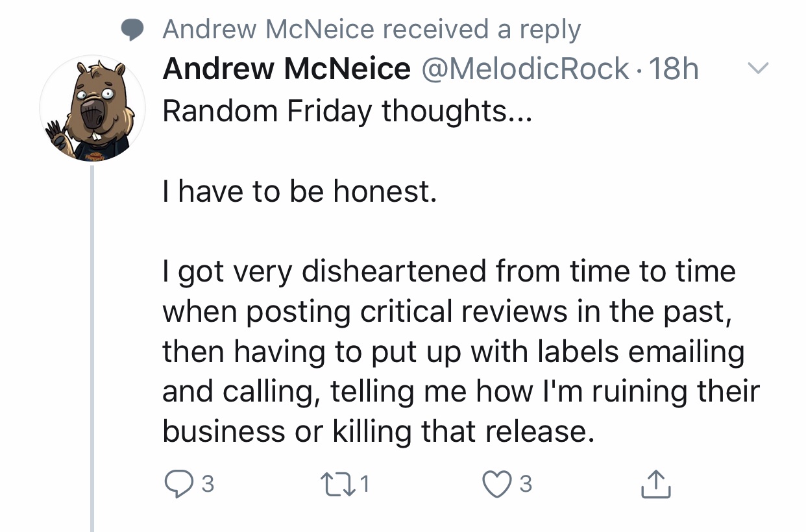The width and height of the screenshot is (806, 532).
Task: Click the 'I have to be honest.' sentence
Action: 299,191
